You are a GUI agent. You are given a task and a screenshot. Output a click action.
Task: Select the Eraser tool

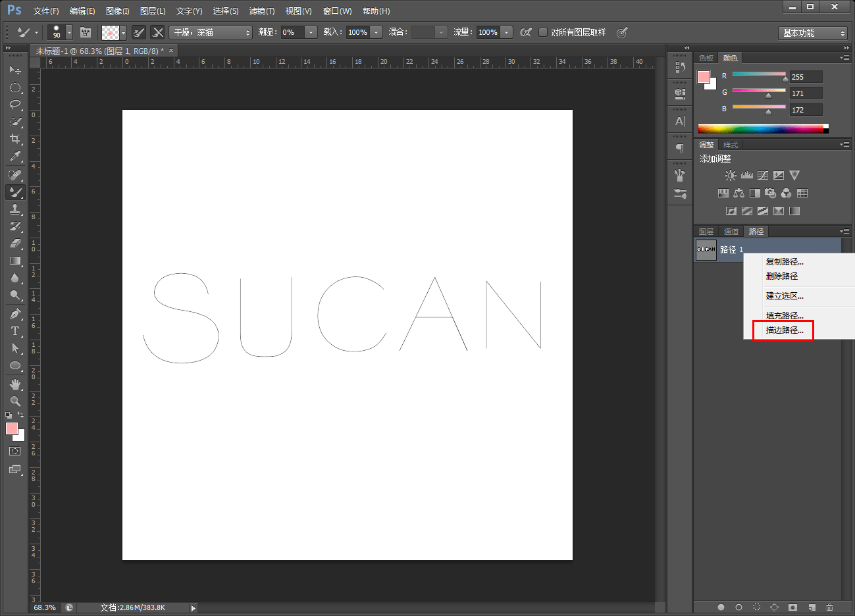(15, 244)
